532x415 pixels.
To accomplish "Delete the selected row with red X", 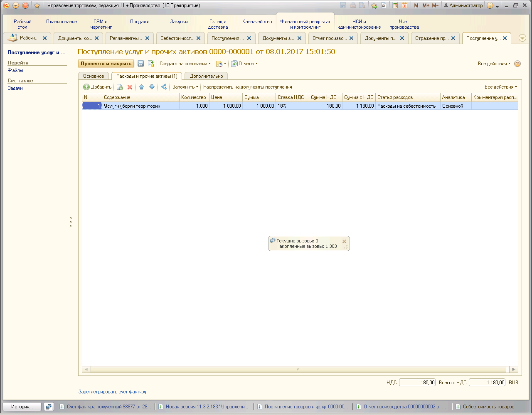I will pyautogui.click(x=130, y=87).
